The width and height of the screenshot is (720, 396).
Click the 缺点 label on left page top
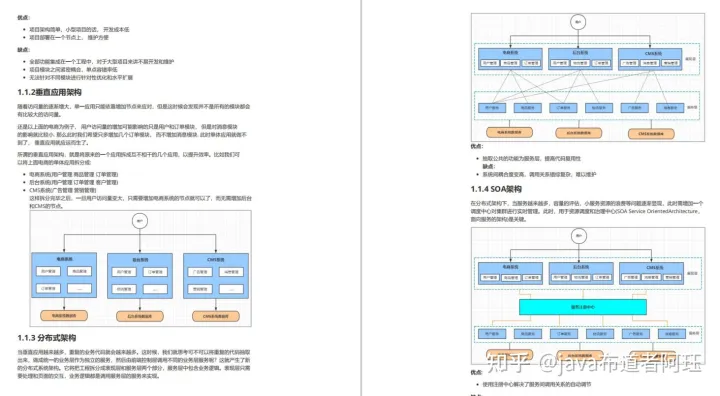(x=23, y=50)
